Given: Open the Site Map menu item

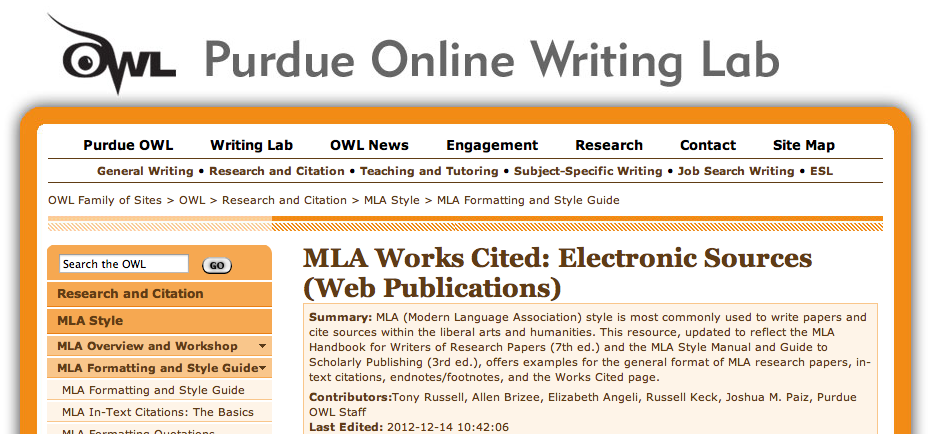Looking at the screenshot, I should click(x=804, y=145).
